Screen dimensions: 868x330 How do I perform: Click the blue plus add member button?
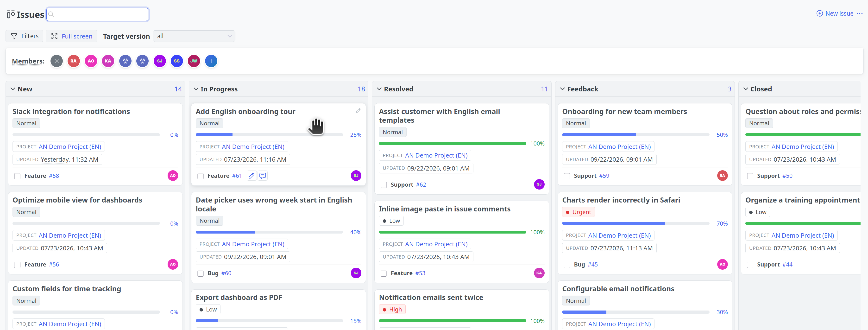pyautogui.click(x=211, y=61)
